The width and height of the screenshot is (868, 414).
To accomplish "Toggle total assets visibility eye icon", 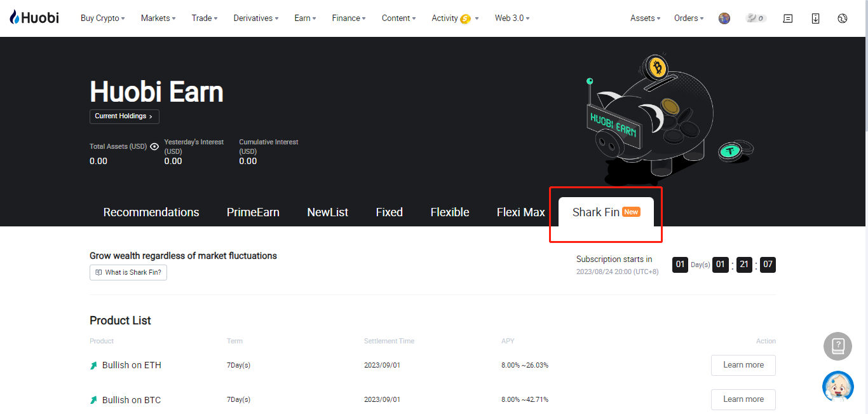I will (154, 146).
